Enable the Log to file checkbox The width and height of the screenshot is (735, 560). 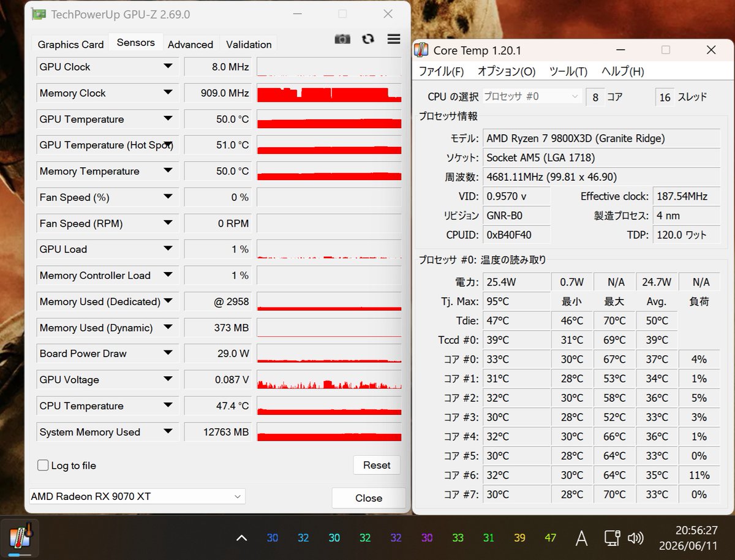coord(43,466)
